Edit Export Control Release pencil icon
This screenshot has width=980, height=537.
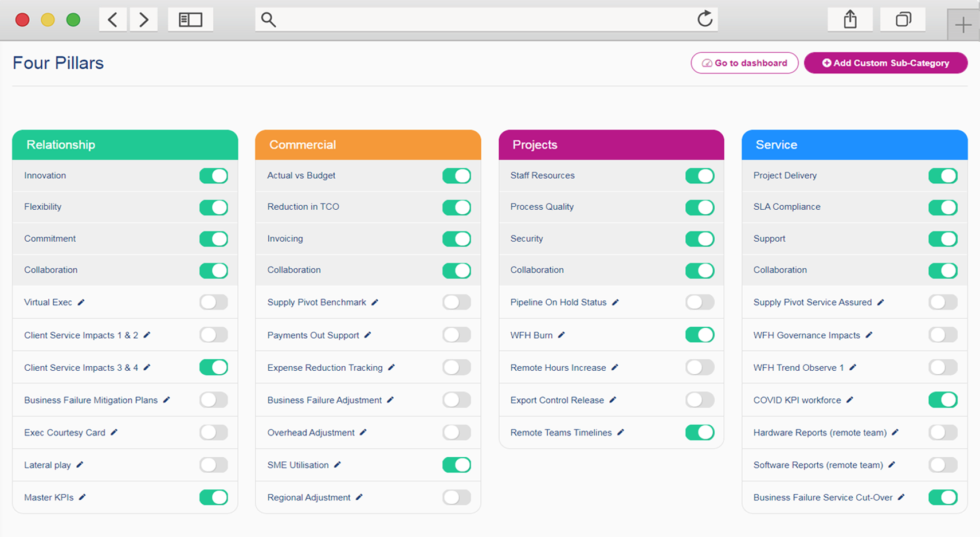[613, 399]
